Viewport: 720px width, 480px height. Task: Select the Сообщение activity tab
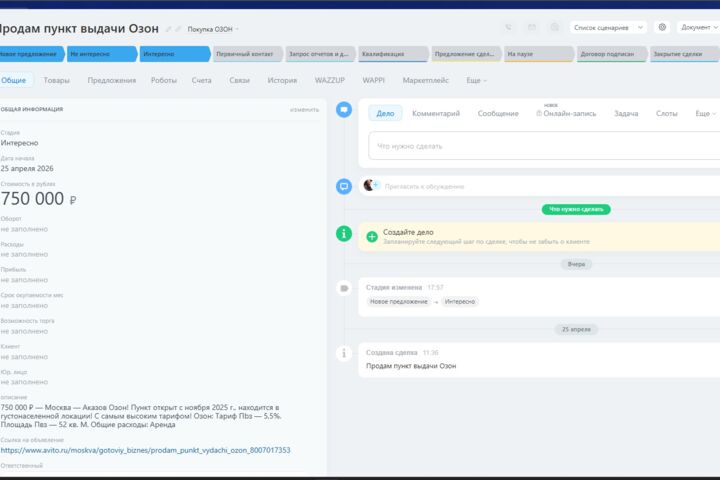point(498,113)
